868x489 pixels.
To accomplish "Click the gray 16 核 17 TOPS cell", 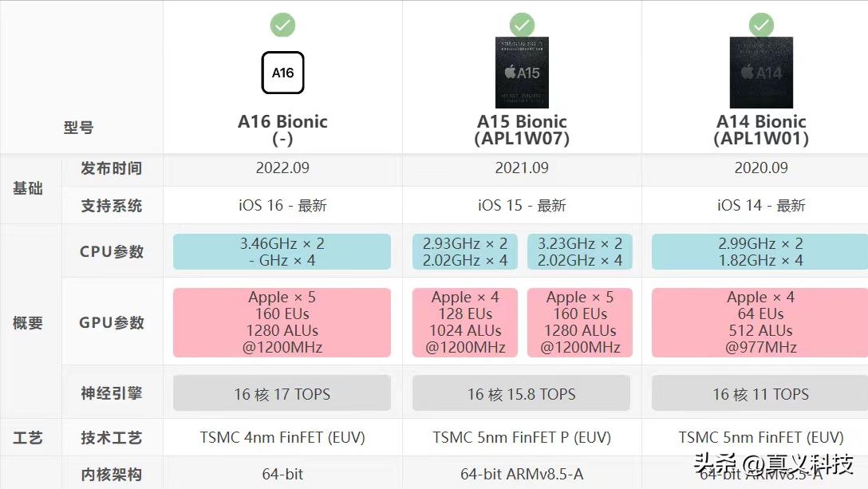I will point(282,394).
